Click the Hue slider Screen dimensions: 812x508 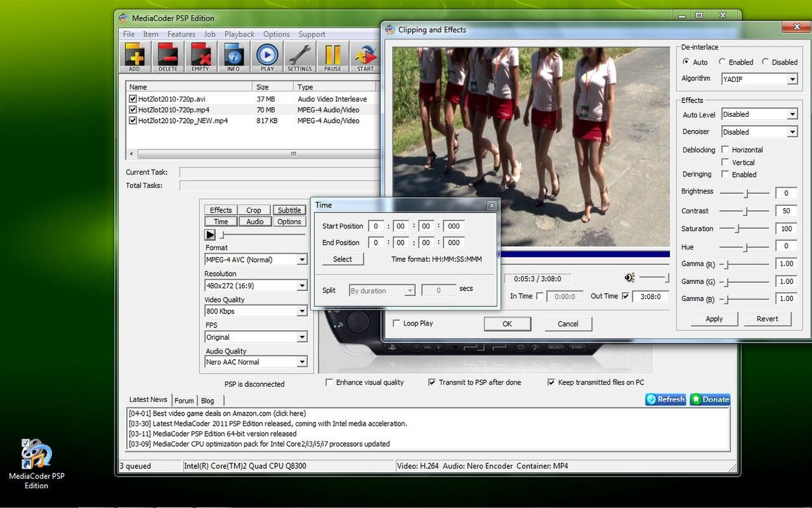[x=745, y=247]
